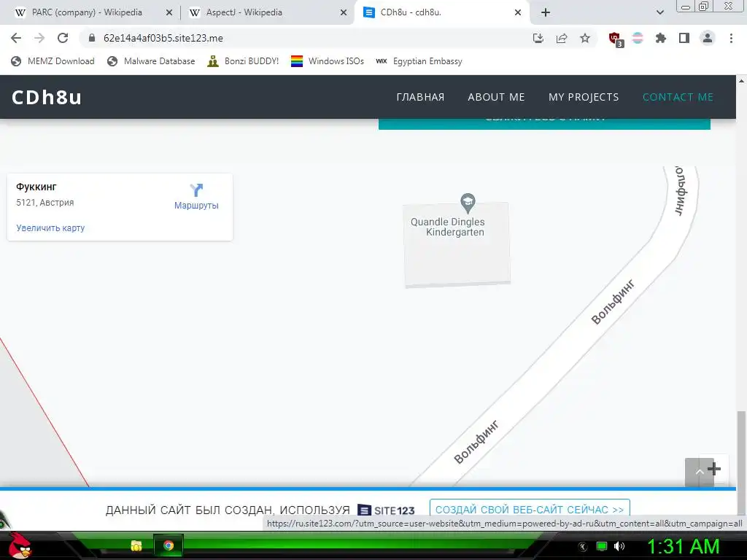The height and width of the screenshot is (560, 747).
Task: Go back to the previous page
Action: click(x=16, y=38)
